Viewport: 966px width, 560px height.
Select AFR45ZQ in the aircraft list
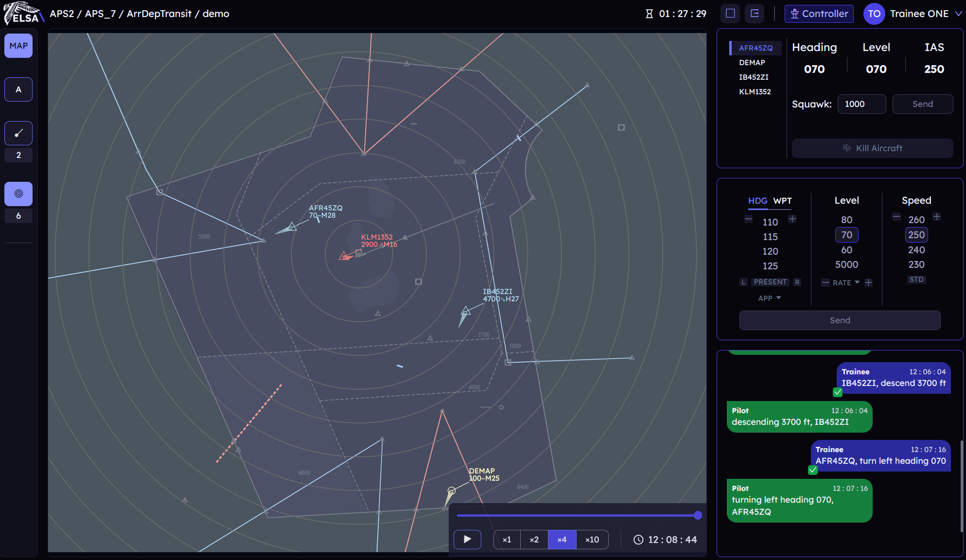755,48
